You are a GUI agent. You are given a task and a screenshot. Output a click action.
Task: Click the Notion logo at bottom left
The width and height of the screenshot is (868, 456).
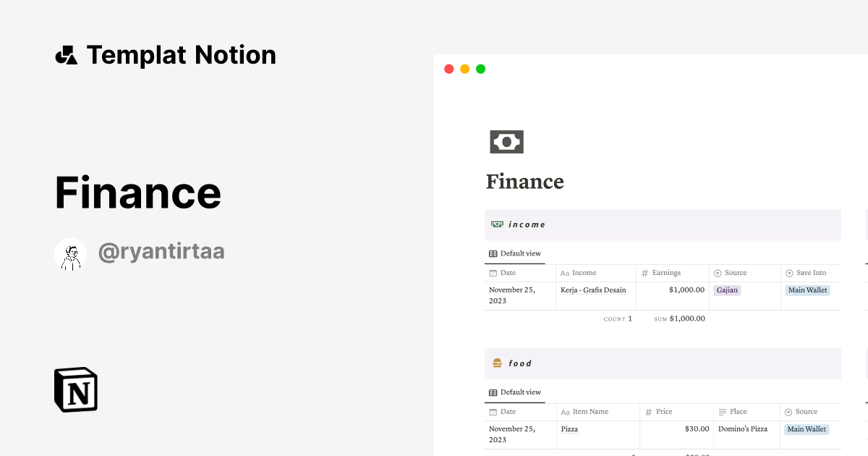point(75,389)
